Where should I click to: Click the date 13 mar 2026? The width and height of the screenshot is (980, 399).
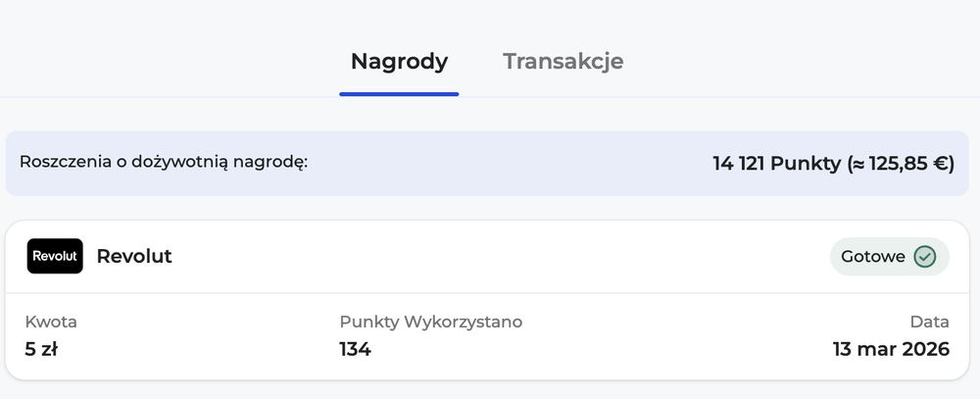pos(891,348)
